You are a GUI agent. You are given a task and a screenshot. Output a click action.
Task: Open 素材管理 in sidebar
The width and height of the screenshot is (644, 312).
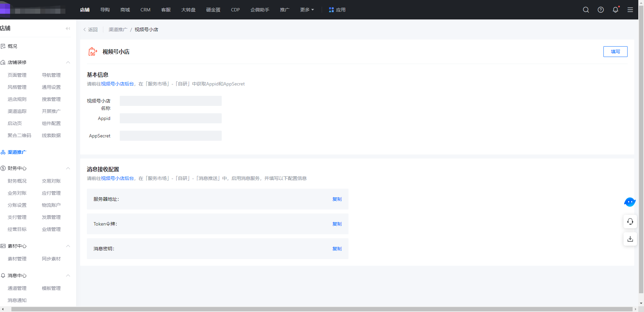(17, 259)
